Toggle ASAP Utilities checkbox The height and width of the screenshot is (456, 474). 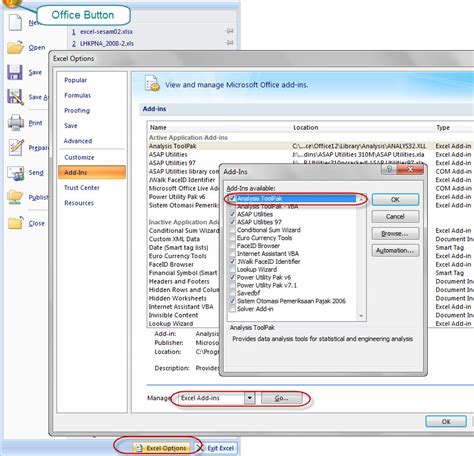232,214
